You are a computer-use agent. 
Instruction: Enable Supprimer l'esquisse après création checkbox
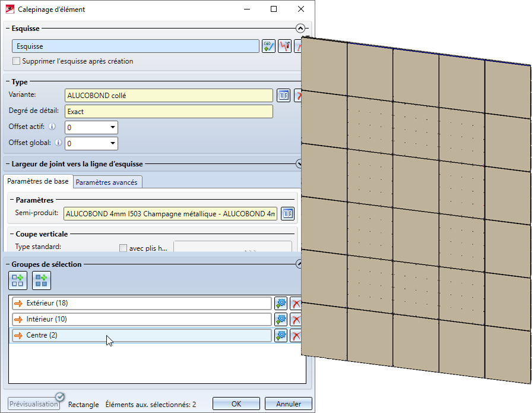(x=17, y=61)
